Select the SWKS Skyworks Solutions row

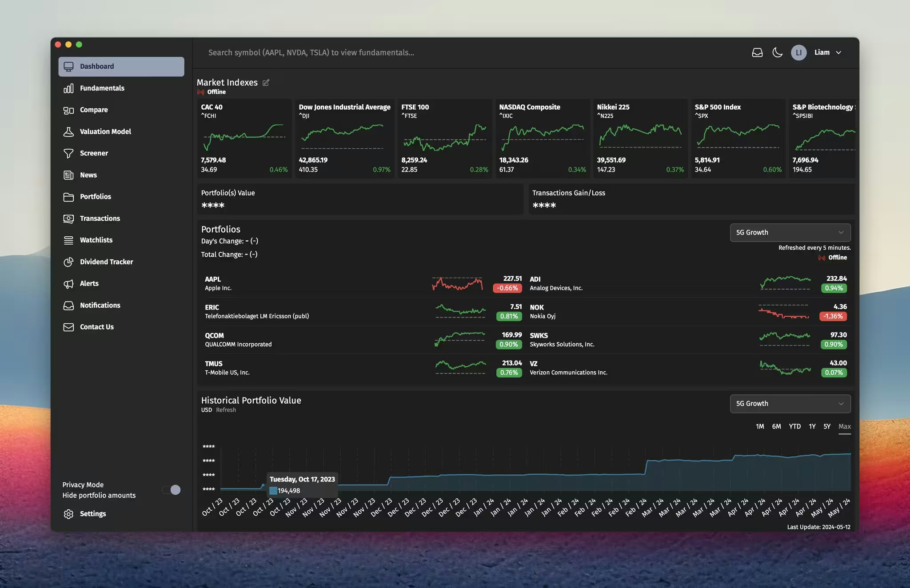click(x=688, y=340)
